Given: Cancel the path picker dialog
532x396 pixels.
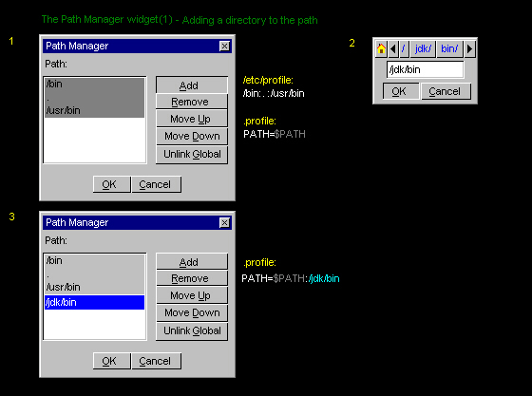Looking at the screenshot, I should [446, 91].
